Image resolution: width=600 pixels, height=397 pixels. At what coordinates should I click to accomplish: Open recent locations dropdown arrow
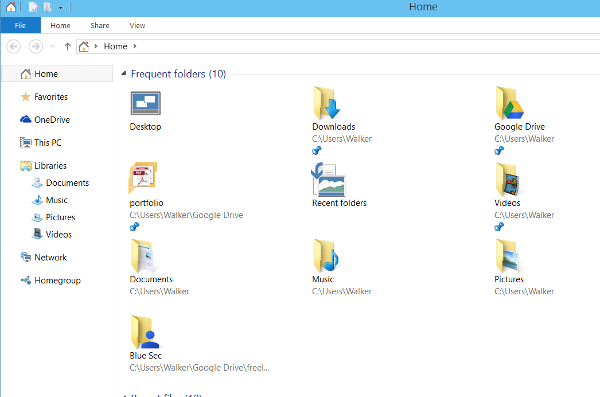(x=52, y=47)
